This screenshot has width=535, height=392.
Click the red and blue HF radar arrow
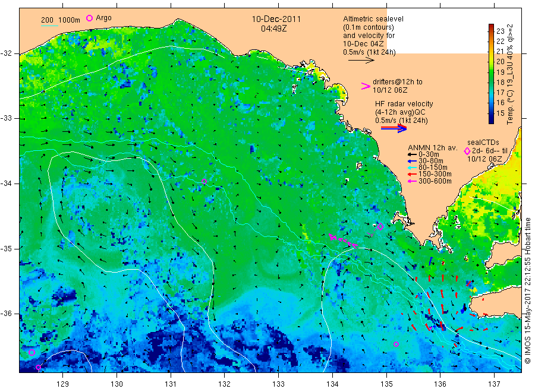[x=394, y=128]
